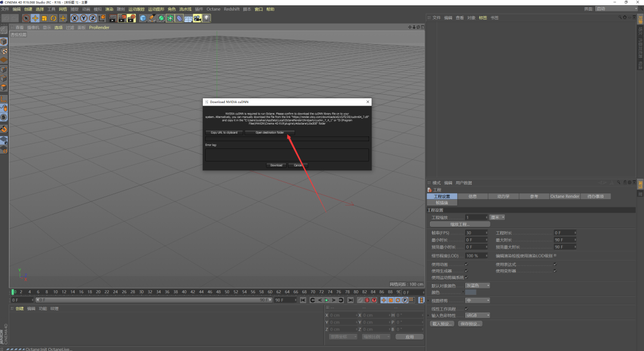Viewport: 644px width, 351px height.
Task: Open the render settings icon
Action: point(131,18)
